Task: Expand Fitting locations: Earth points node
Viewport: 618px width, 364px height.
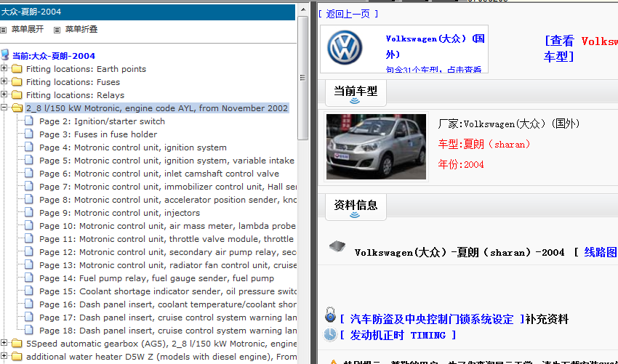Action: [4, 68]
